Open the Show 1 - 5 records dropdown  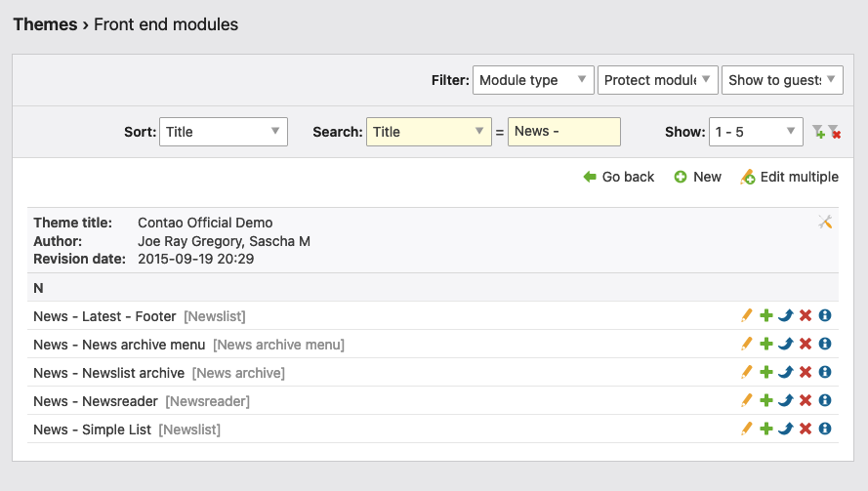click(756, 132)
